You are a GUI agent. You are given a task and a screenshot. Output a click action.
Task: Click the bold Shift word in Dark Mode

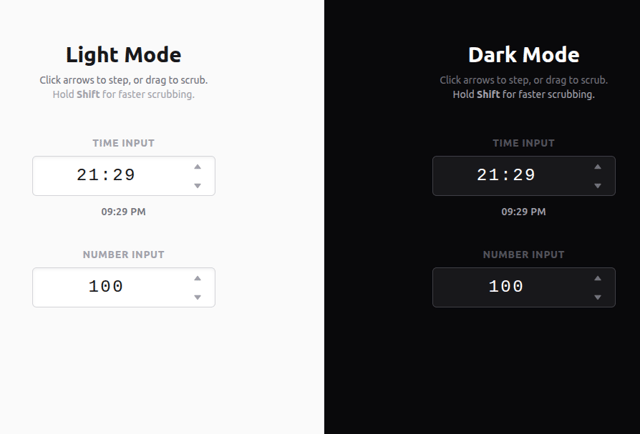pyautogui.click(x=488, y=94)
